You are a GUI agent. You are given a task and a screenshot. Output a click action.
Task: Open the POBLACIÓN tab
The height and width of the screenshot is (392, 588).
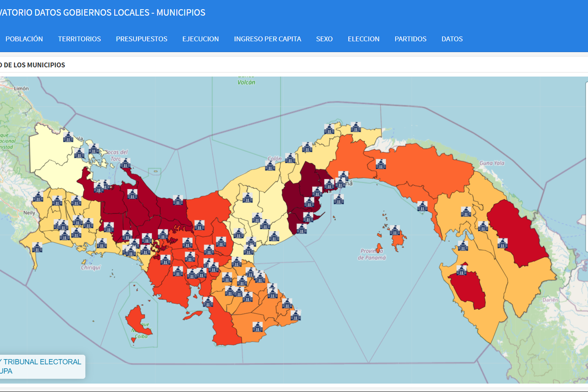24,39
